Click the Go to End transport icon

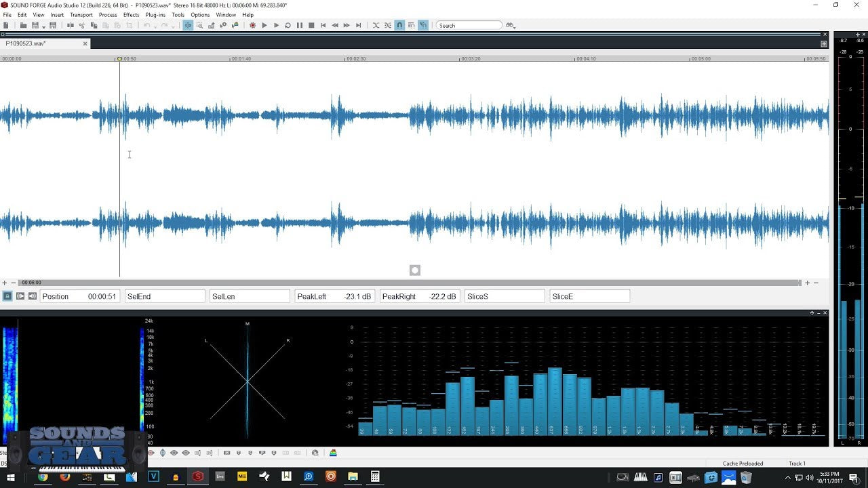pyautogui.click(x=359, y=26)
